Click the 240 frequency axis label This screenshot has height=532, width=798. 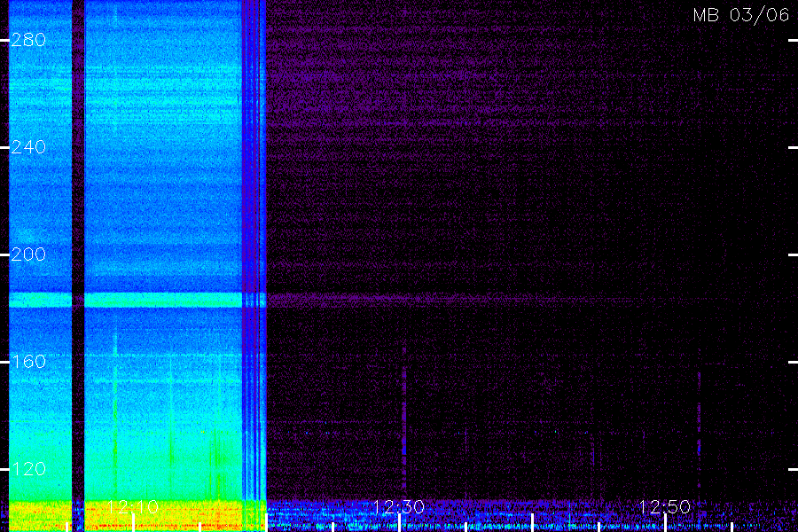point(28,147)
